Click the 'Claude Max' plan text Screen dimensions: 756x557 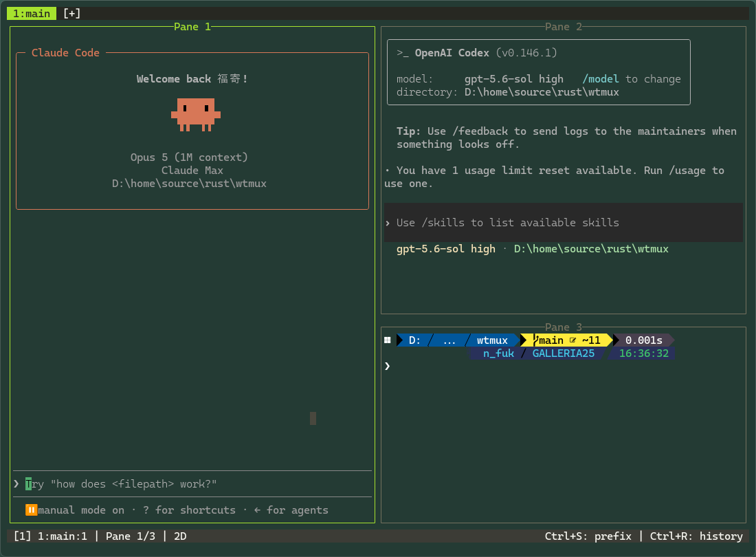click(x=192, y=171)
